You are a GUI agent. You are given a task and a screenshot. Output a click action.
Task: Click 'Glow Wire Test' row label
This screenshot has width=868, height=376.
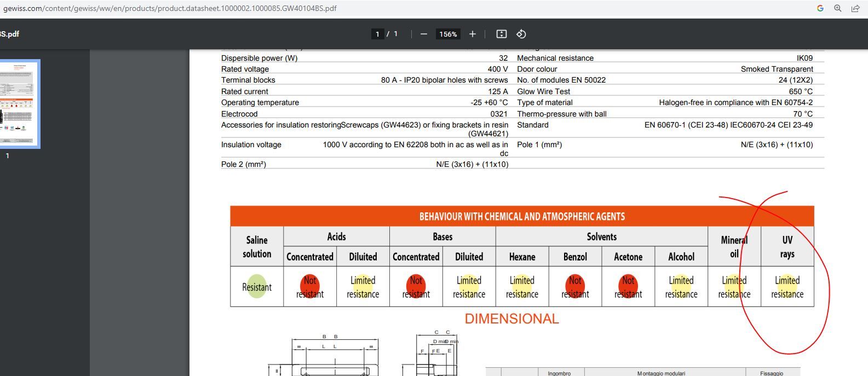[543, 91]
